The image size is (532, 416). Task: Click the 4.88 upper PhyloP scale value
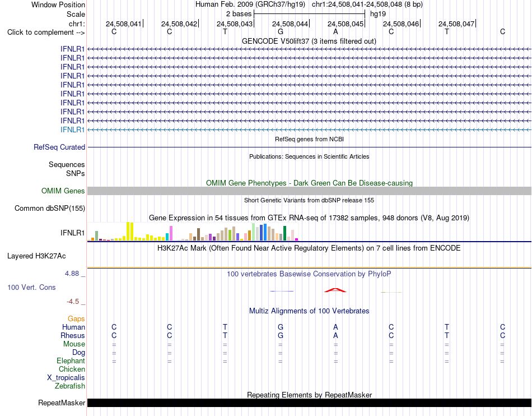[72, 274]
